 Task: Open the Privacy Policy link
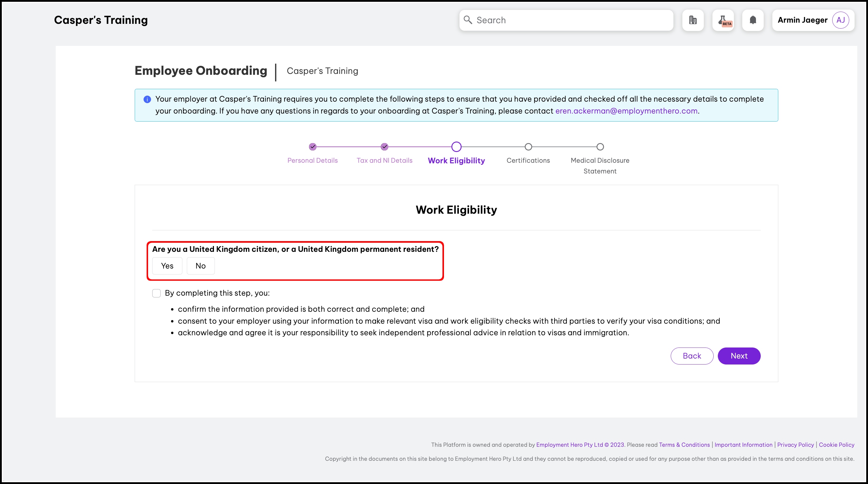click(x=795, y=445)
